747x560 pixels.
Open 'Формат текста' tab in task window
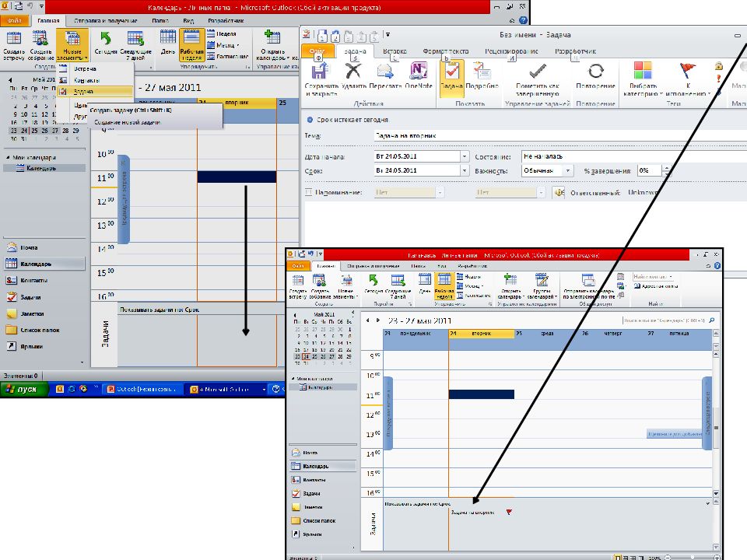point(445,51)
